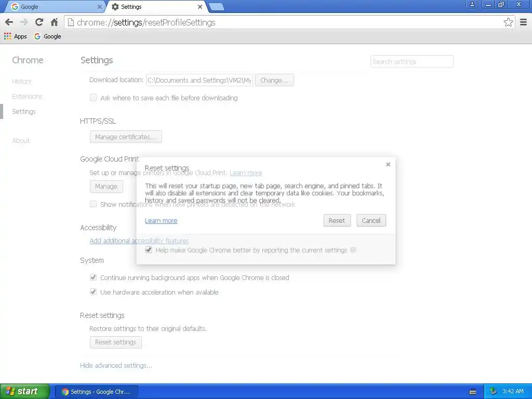
Task: Close the Reset settings dialog with X
Action: (x=388, y=165)
